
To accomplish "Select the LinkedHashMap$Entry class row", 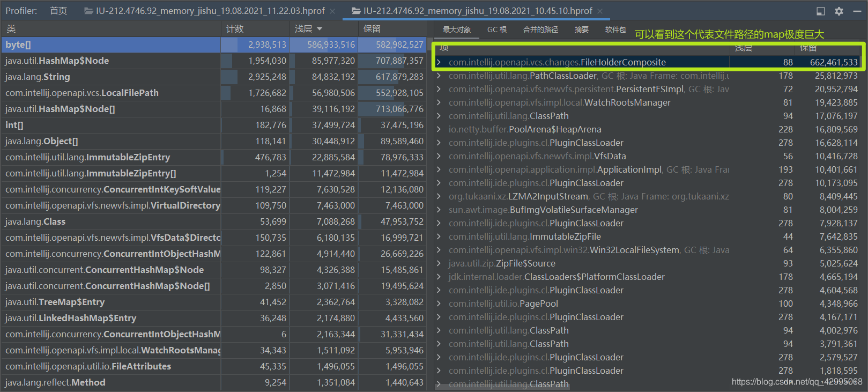I will point(213,318).
